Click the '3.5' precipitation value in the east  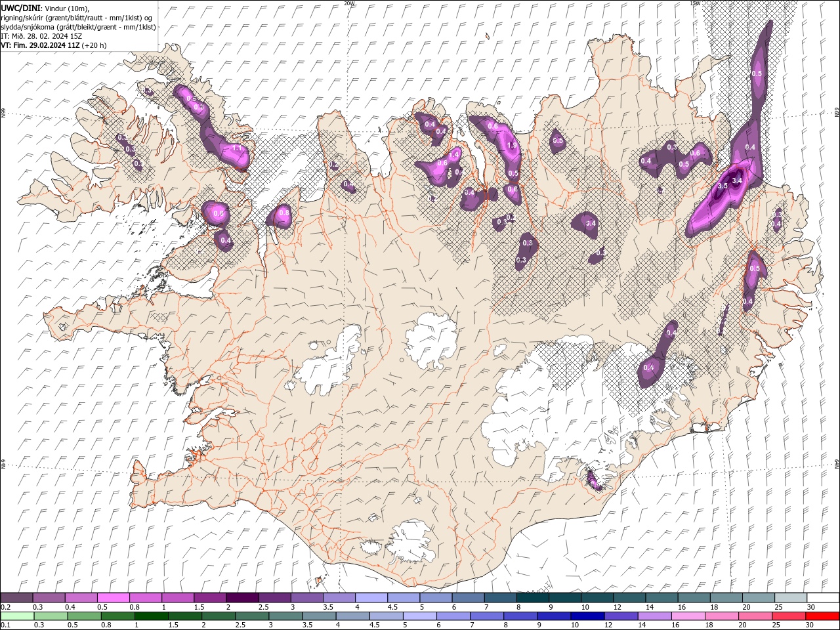click(723, 186)
